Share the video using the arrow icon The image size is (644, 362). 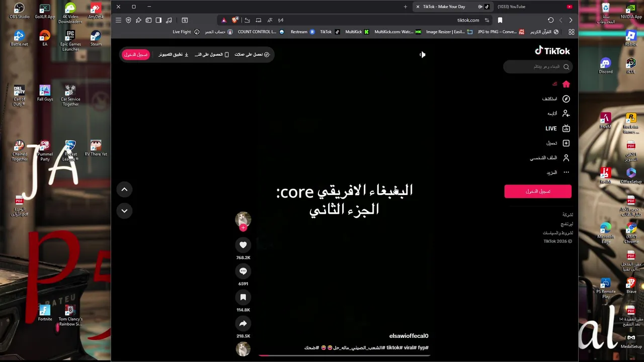[243, 323]
